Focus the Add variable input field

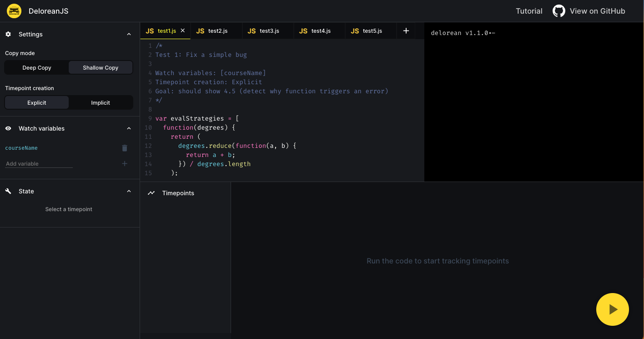coord(39,164)
